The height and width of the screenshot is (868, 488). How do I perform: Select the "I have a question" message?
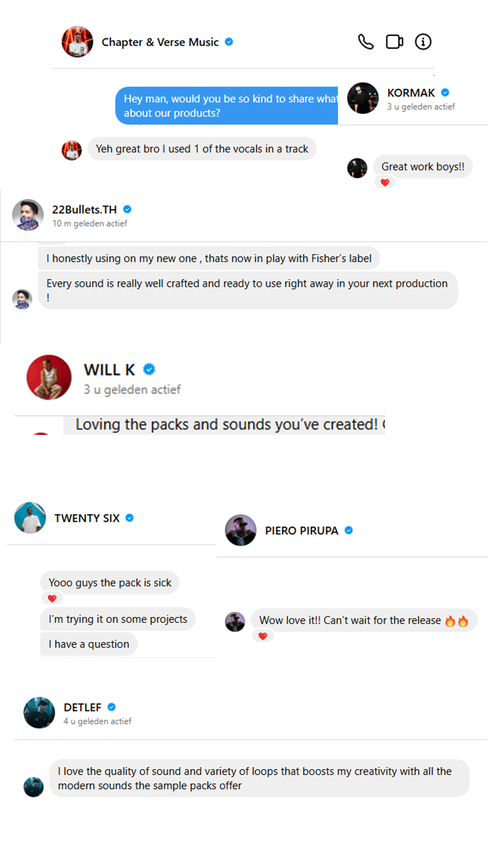89,644
